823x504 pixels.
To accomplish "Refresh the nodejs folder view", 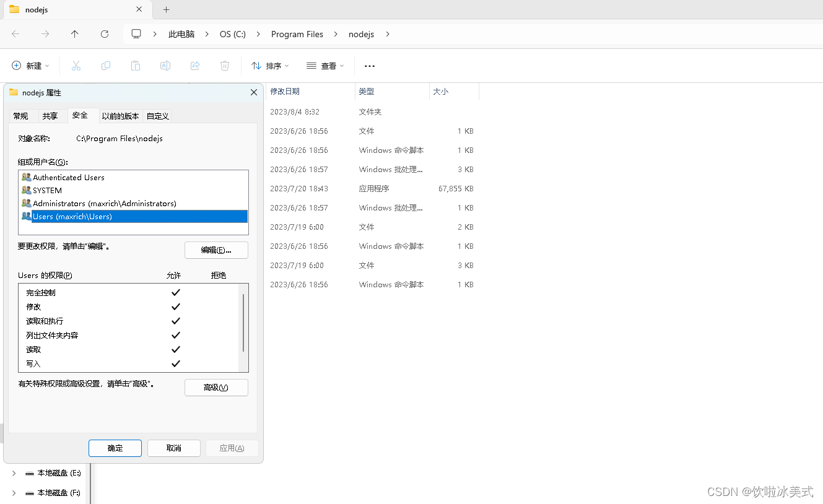I will (x=105, y=34).
